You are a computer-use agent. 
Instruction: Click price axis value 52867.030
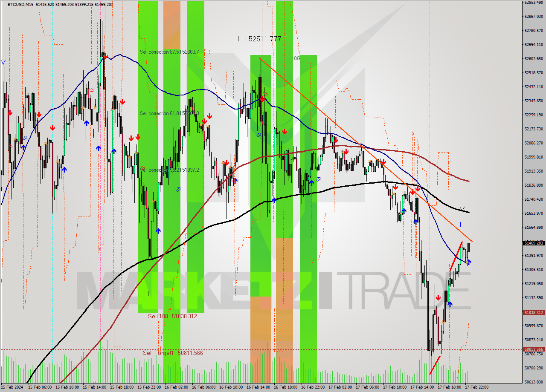pyautogui.click(x=534, y=17)
